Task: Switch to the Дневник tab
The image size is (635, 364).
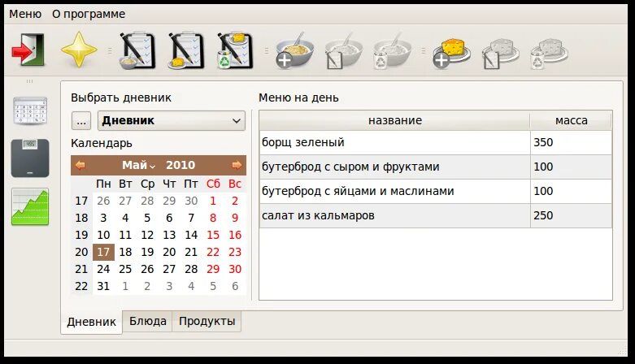Action: [x=92, y=322]
